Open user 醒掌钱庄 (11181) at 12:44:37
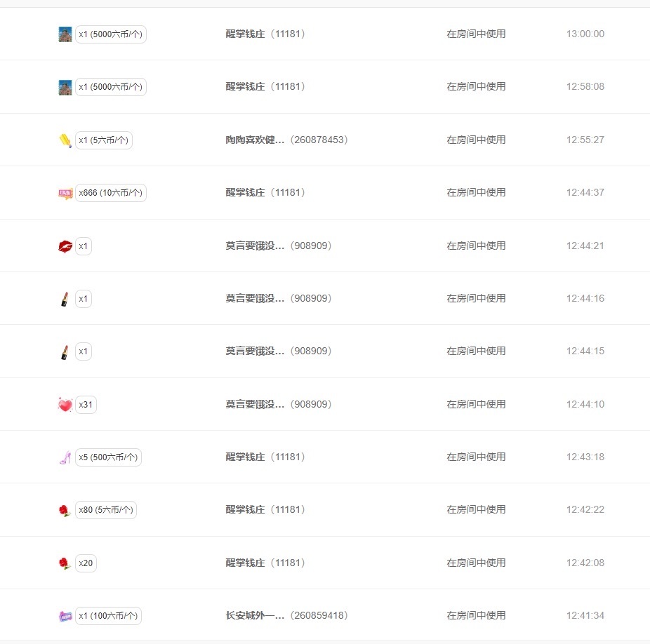This screenshot has width=650, height=644. [x=265, y=192]
